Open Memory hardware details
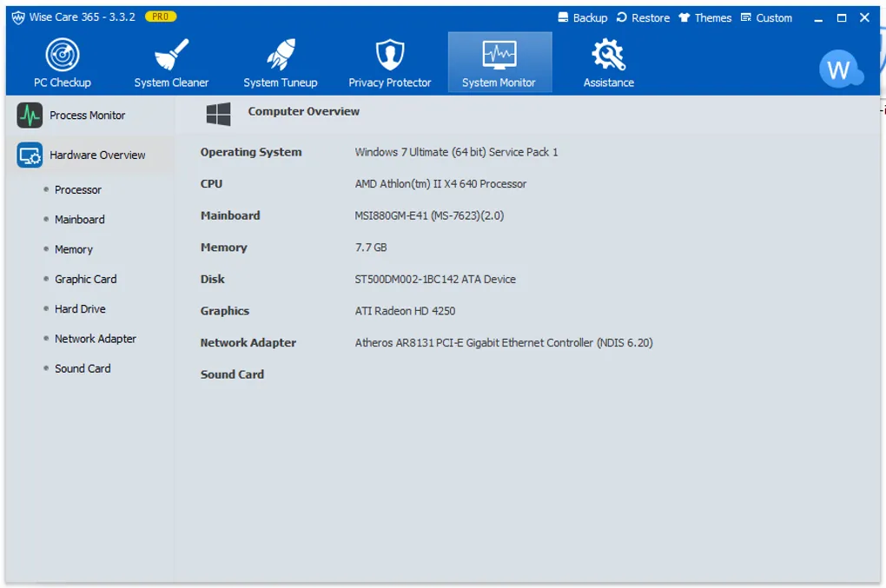This screenshot has width=886, height=588. 74,250
